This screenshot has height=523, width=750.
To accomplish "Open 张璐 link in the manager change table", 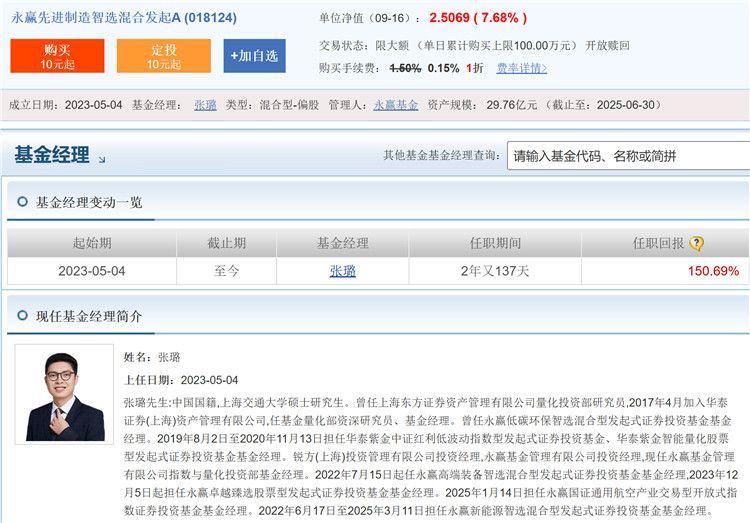I will [x=342, y=271].
